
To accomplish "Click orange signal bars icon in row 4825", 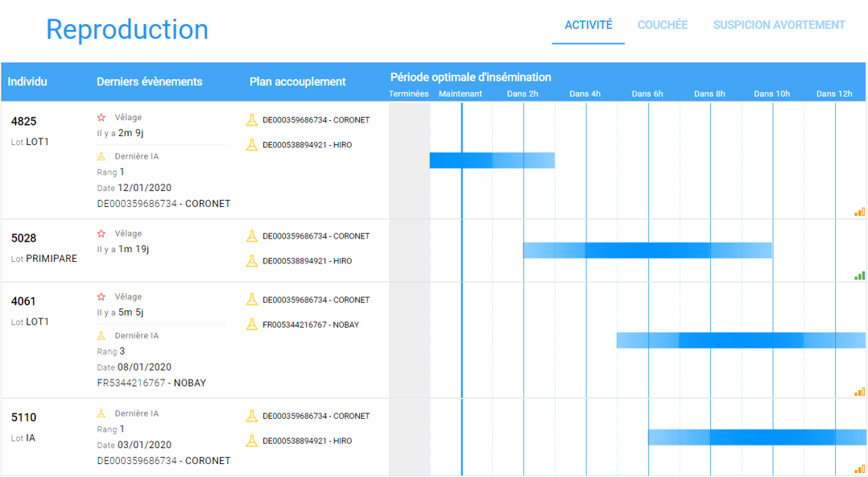I will point(859,212).
